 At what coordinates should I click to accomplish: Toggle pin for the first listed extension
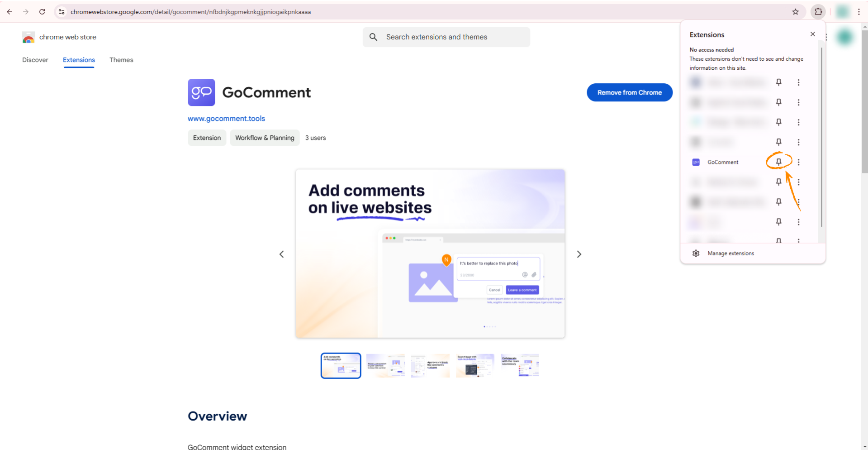coord(778,82)
